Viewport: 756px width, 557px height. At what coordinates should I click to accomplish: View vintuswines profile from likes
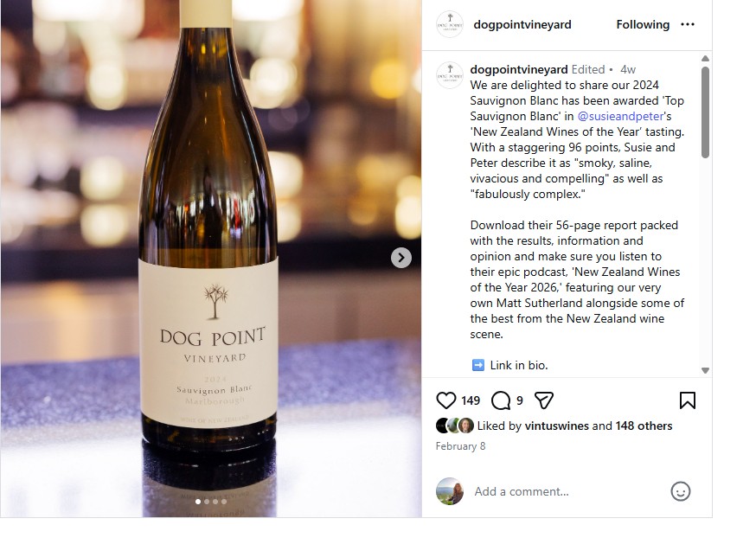557,426
